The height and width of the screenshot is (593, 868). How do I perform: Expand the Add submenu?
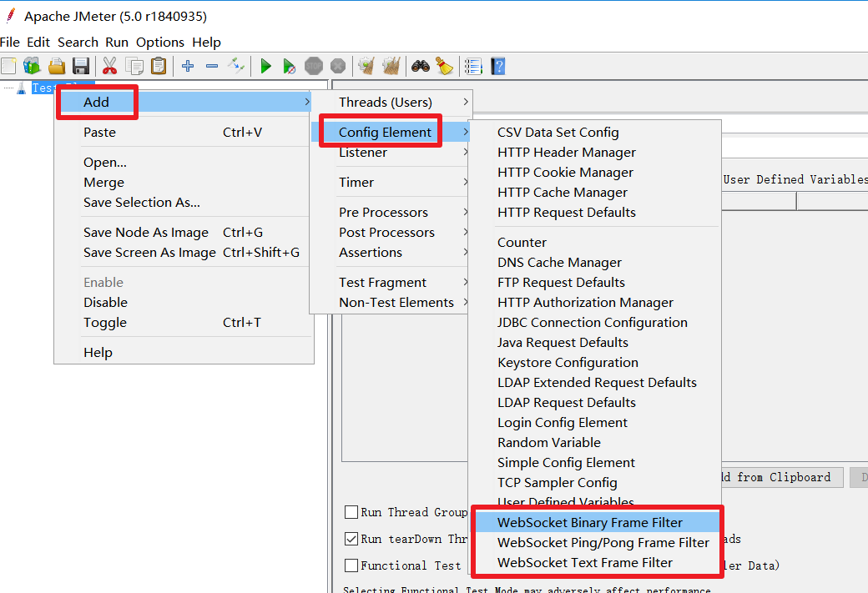(184, 102)
